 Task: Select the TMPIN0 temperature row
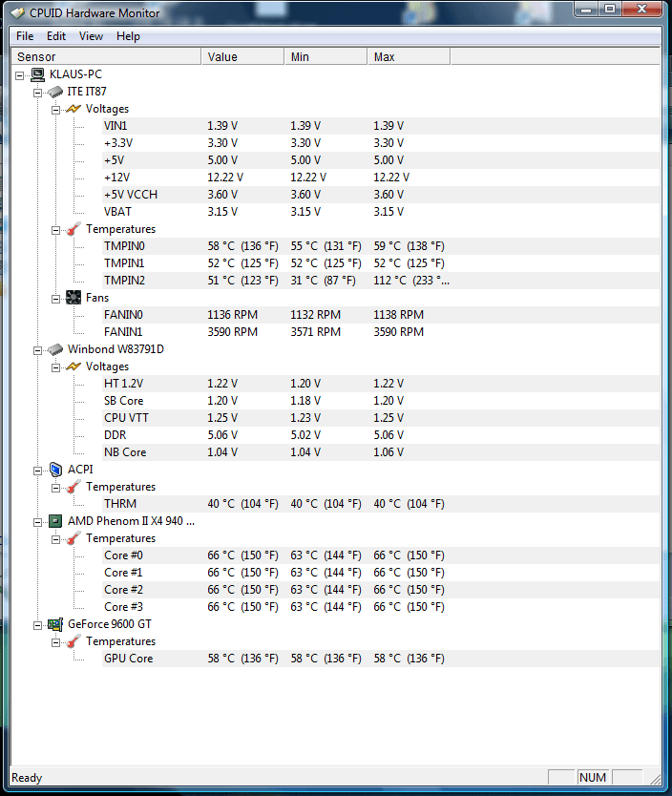(x=381, y=246)
